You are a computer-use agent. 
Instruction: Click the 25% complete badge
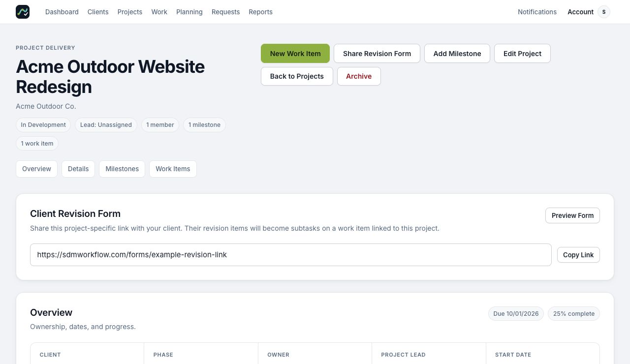pyautogui.click(x=574, y=314)
